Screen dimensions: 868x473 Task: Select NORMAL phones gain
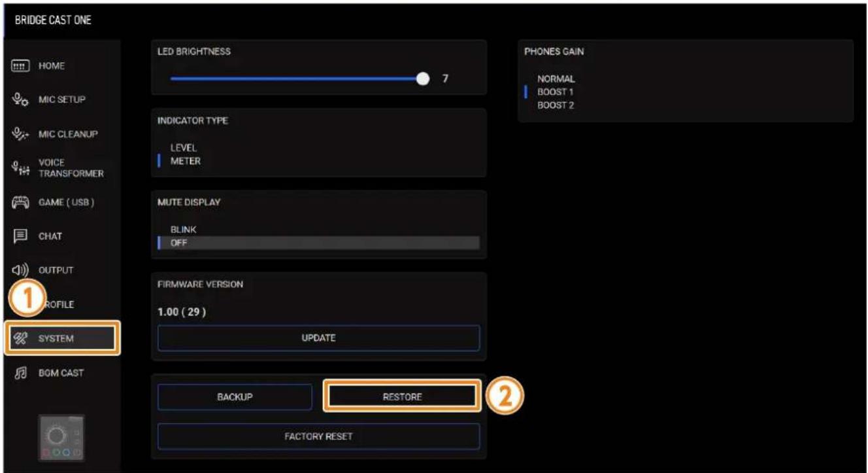pyautogui.click(x=556, y=79)
